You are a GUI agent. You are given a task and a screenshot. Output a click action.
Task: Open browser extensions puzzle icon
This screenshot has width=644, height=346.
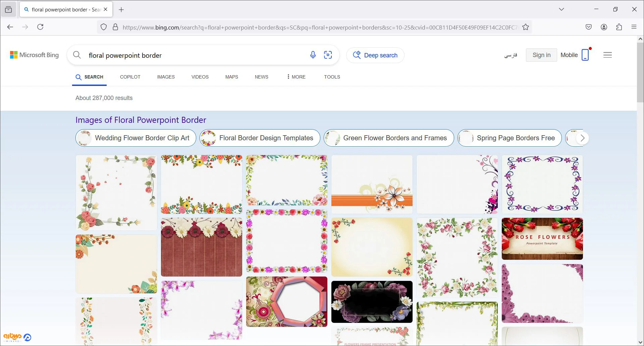pos(619,27)
